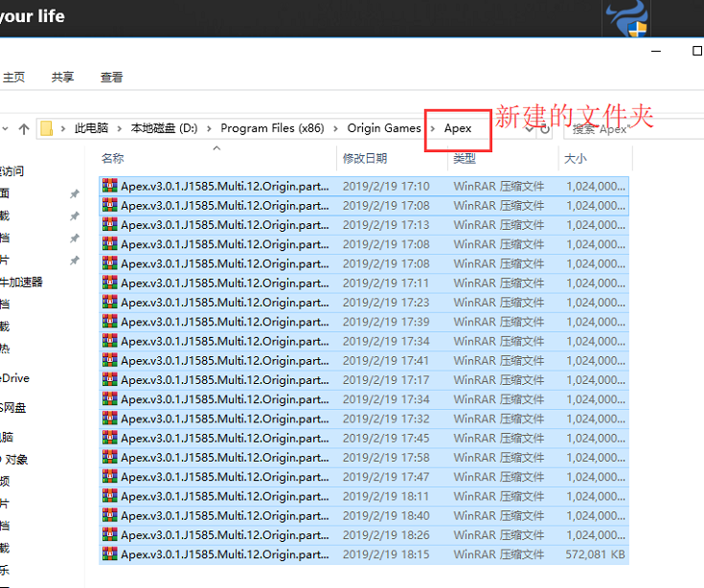Screen dimensions: 704x588
Task: Select the WinRAR icon of the 17:10 file
Action: pyautogui.click(x=109, y=186)
